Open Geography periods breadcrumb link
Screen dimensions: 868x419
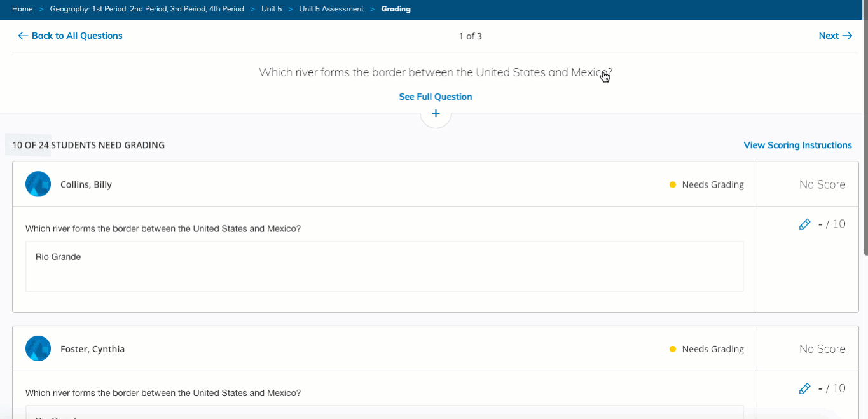point(147,9)
